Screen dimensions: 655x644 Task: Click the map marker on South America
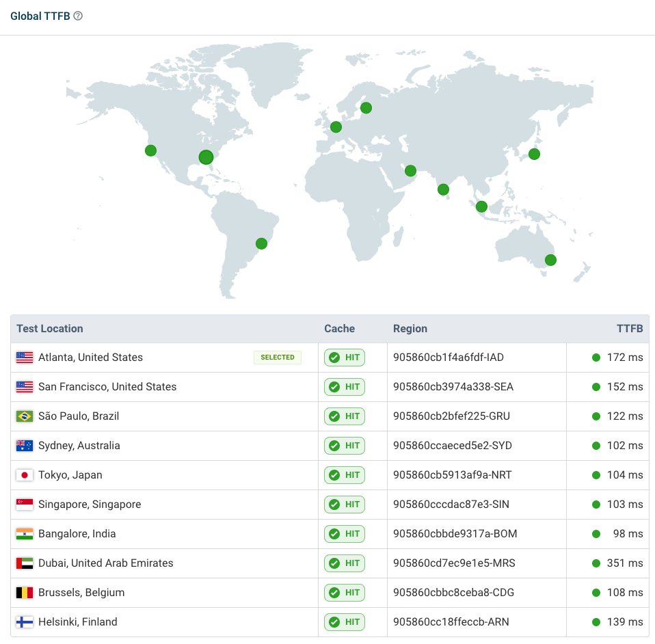[261, 243]
